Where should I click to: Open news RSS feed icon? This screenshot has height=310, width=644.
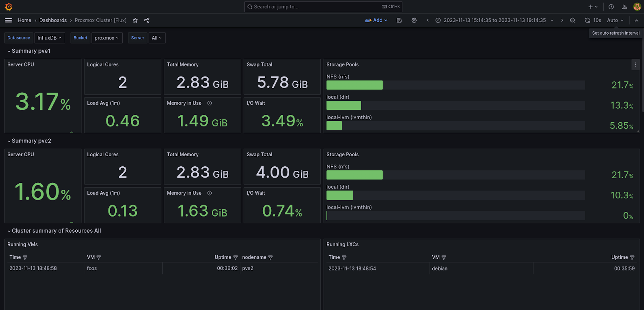click(x=624, y=7)
